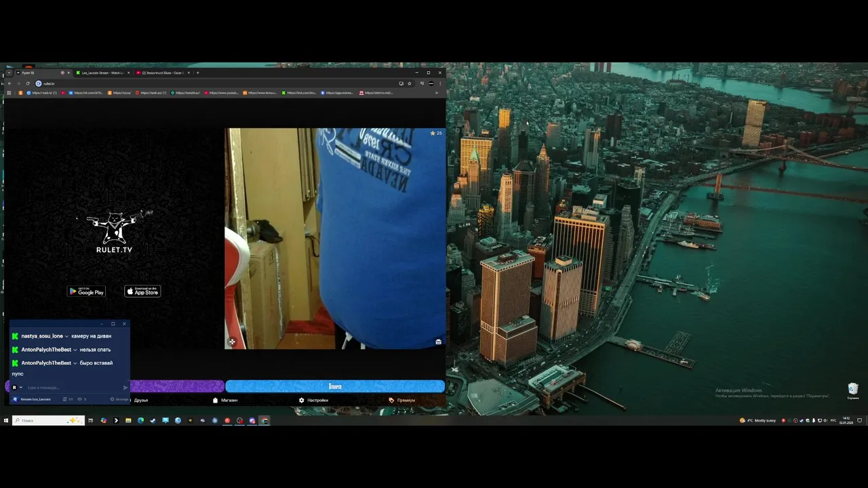Open the Настройки tab
The image size is (868, 488).
click(x=313, y=401)
